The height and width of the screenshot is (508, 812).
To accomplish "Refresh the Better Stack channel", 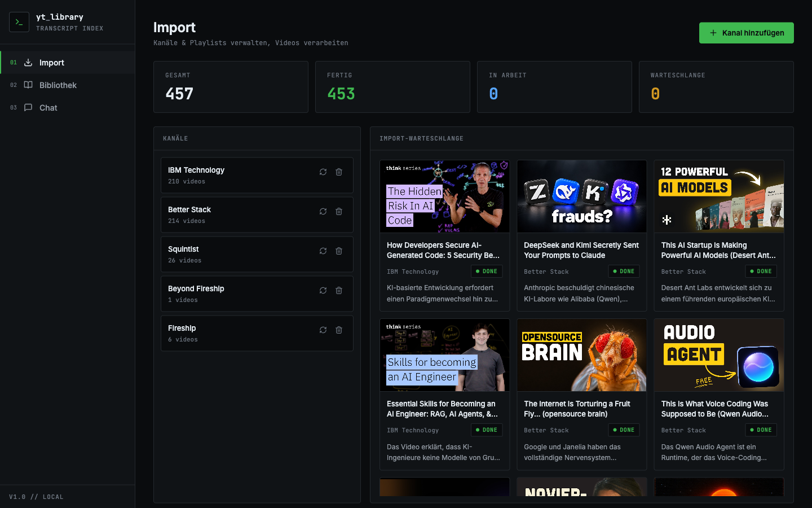I will [x=323, y=212].
